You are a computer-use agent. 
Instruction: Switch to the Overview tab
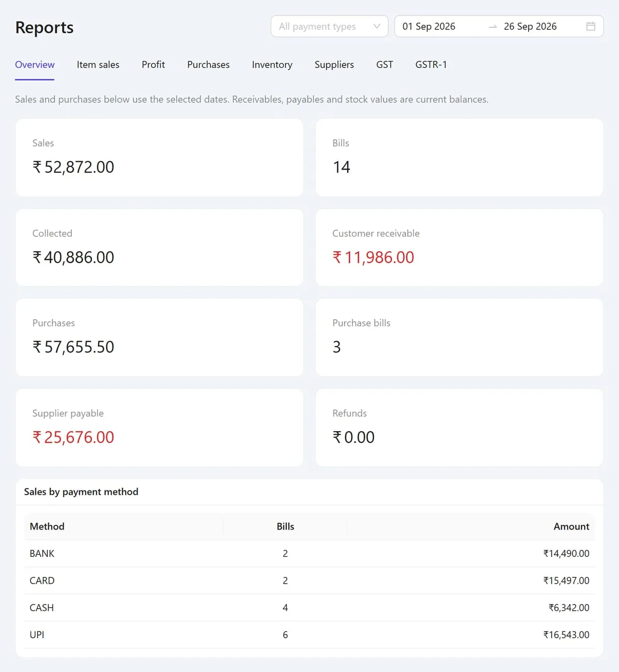pyautogui.click(x=35, y=65)
